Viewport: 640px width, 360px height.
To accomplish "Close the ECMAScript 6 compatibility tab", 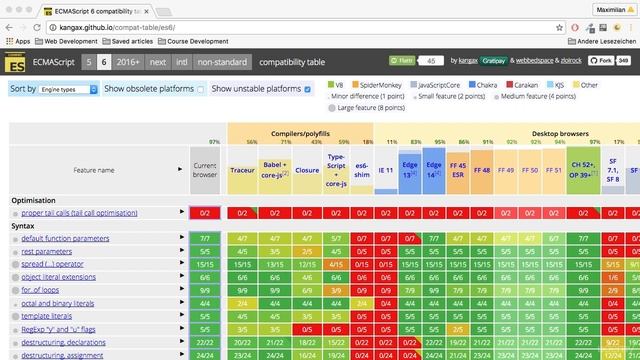I will coord(146,11).
